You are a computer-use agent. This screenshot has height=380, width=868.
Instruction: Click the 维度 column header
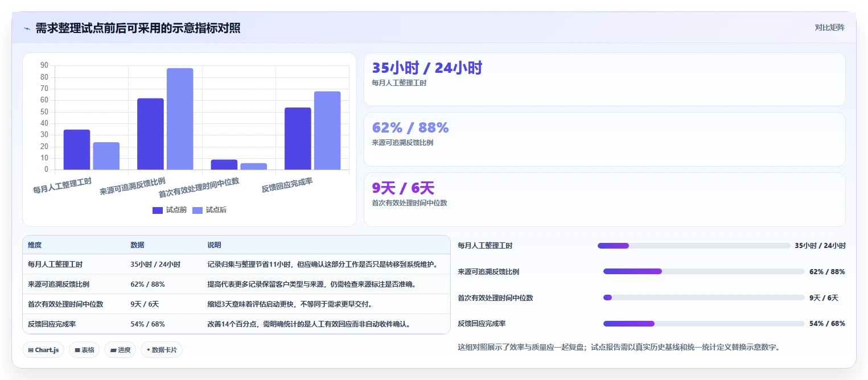click(x=35, y=245)
